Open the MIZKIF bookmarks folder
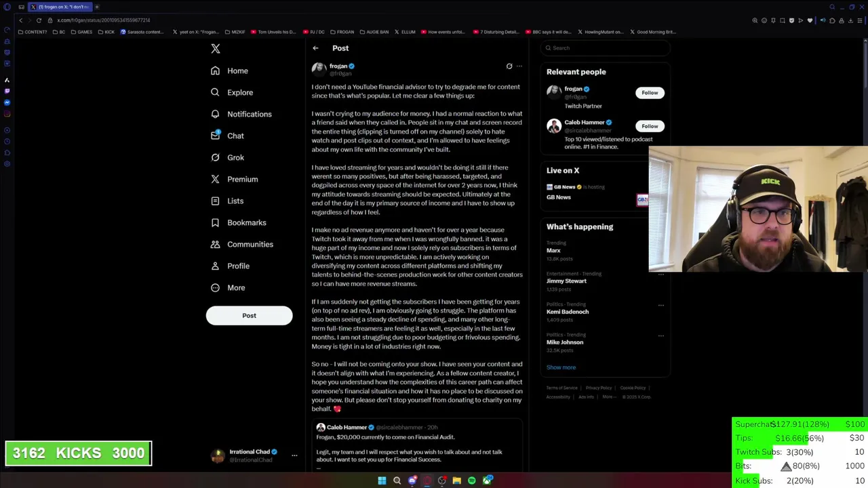This screenshot has height=488, width=868. coord(235,32)
